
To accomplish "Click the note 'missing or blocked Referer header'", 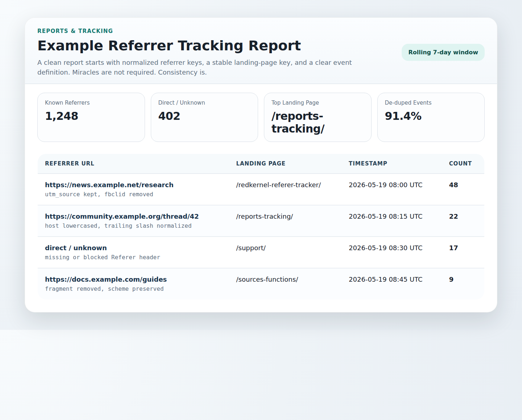I will [x=103, y=257].
